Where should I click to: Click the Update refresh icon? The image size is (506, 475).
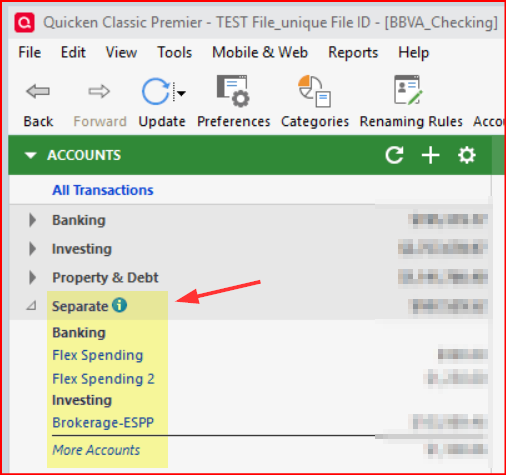[x=155, y=91]
